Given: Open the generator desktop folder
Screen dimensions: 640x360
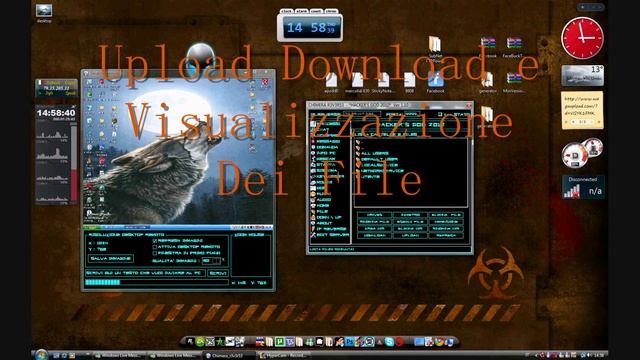Looking at the screenshot, I should (487, 82).
